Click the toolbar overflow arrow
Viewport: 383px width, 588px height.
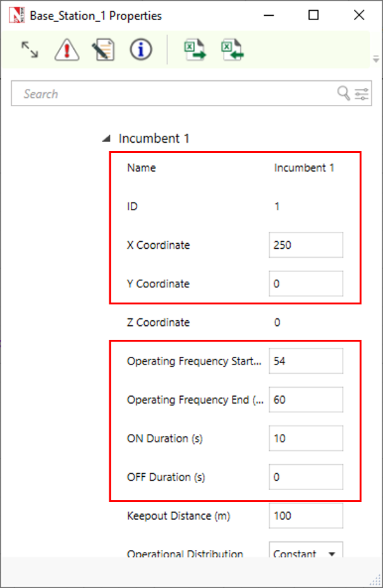pos(375,59)
